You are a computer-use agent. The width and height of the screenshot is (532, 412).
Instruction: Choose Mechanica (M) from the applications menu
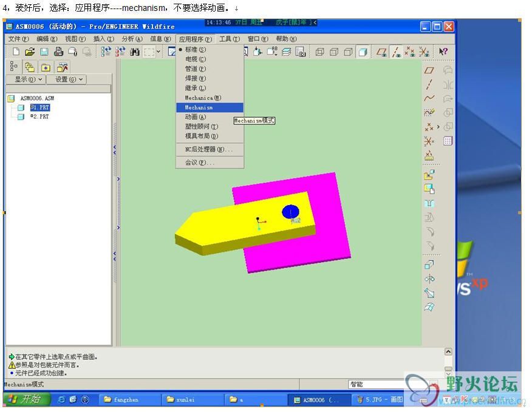210,98
